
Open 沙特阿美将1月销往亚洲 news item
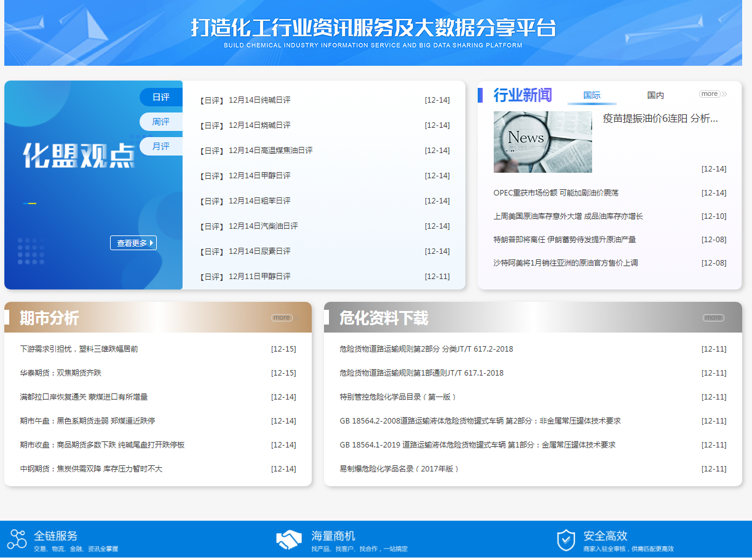tap(566, 263)
